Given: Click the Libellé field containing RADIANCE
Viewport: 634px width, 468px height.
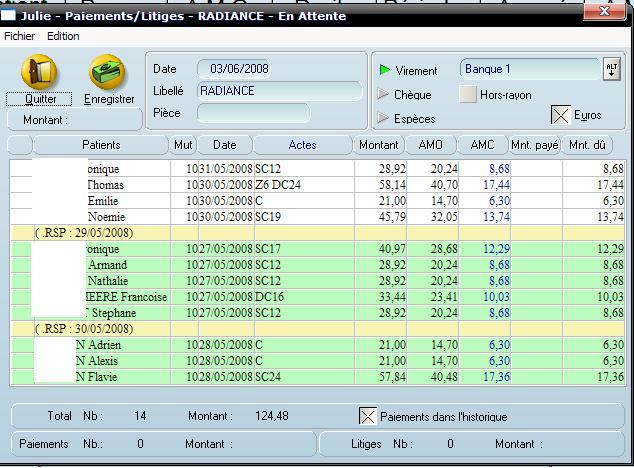Looking at the screenshot, I should 279,91.
